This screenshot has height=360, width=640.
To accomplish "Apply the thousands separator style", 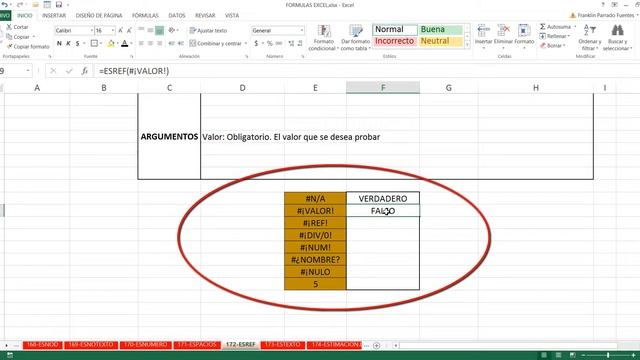I will tap(279, 43).
